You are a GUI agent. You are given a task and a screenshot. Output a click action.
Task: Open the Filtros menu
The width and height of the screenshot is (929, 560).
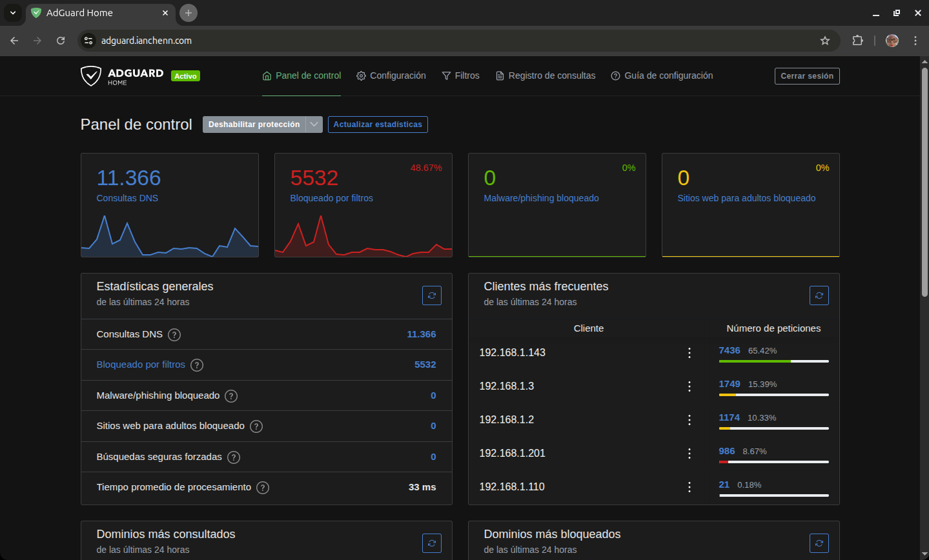pos(460,76)
